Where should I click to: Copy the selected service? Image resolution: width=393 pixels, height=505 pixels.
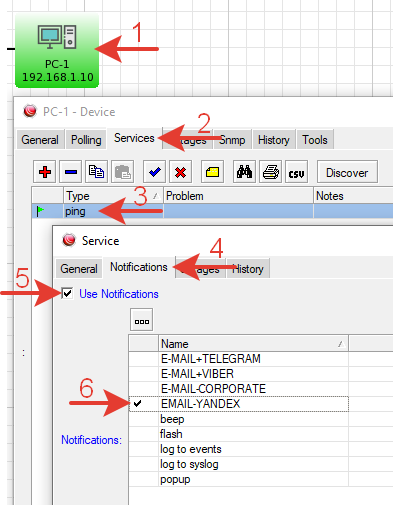coord(97,172)
